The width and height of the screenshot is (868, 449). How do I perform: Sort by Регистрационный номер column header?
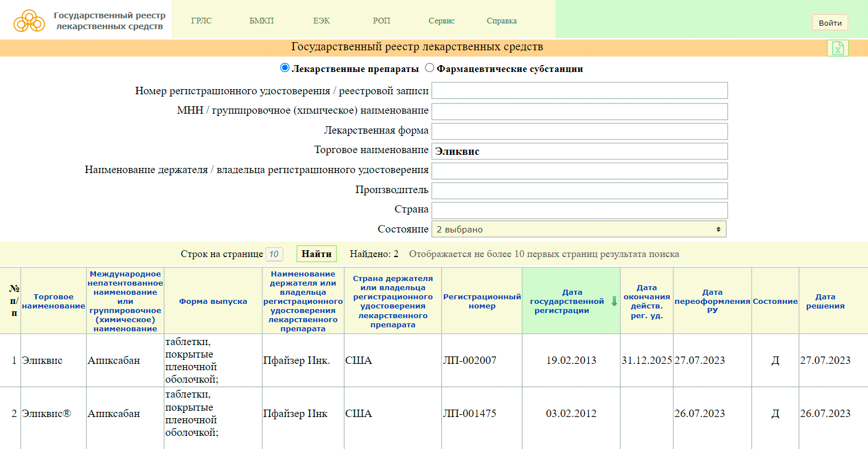coord(482,301)
